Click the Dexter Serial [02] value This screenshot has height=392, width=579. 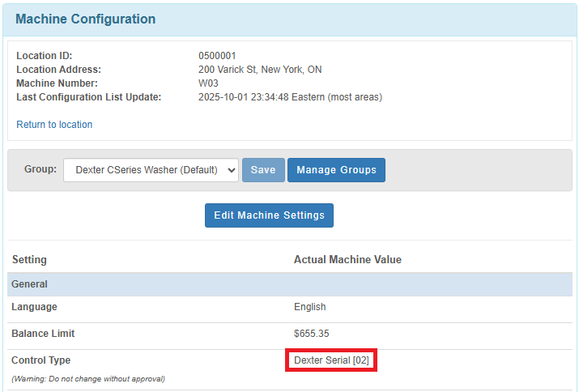coord(331,360)
